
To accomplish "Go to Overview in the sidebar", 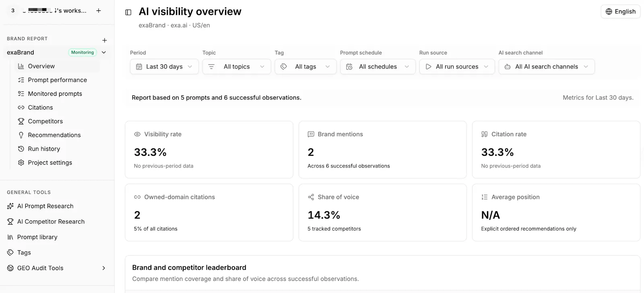I will click(57, 66).
